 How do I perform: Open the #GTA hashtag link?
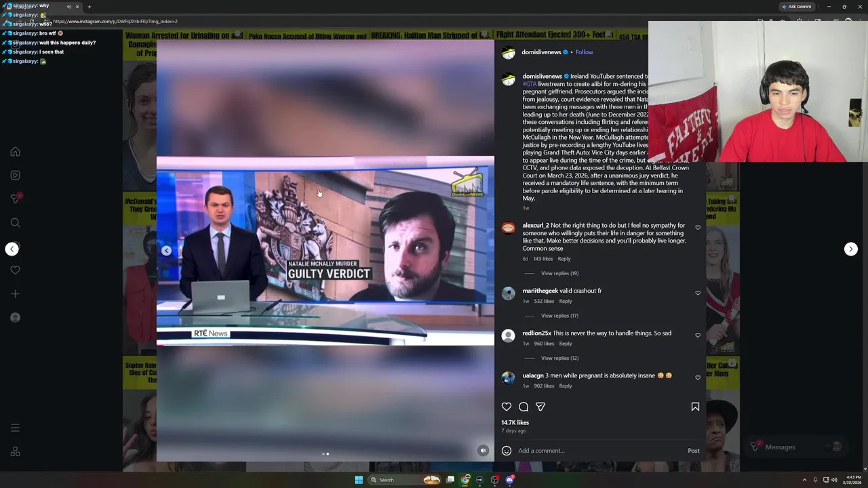coord(530,84)
